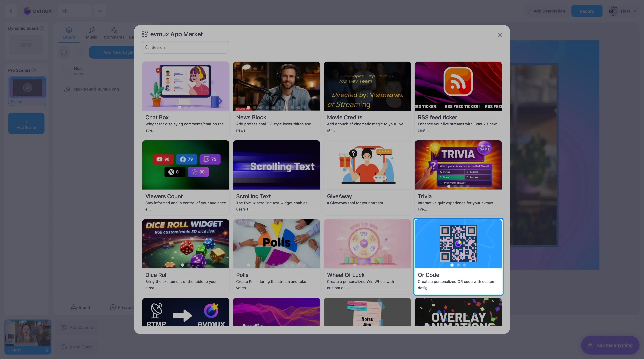Click the Add Scene button
Viewport: 644px width, 359px height.
click(26, 123)
